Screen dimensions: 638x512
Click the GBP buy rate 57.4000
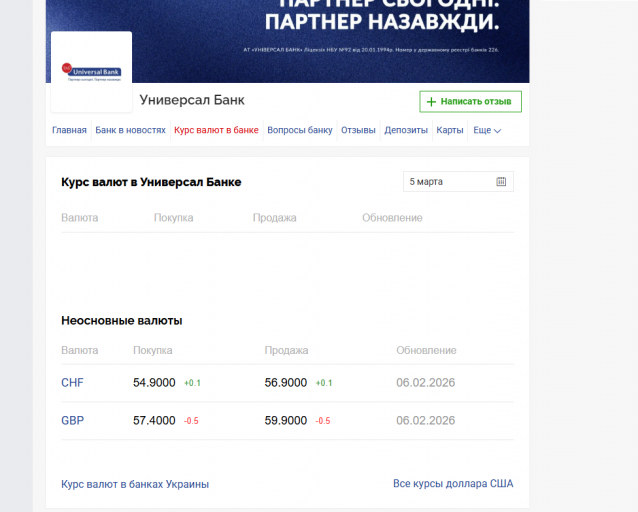(x=154, y=420)
